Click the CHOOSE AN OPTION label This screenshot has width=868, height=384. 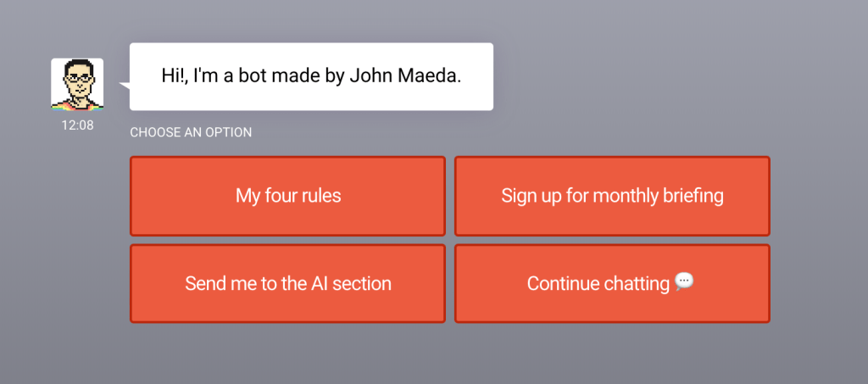191,133
